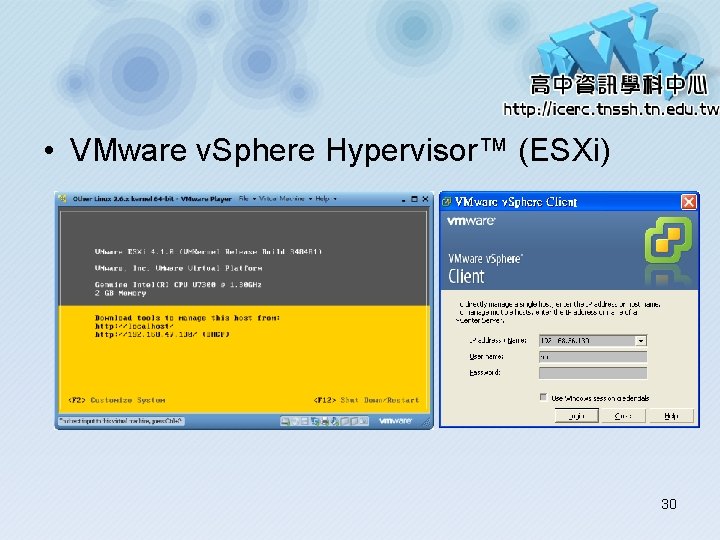This screenshot has width=720, height=540.
Task: Click the VMware ESXi 4.1.0 version line
Action: point(208,252)
